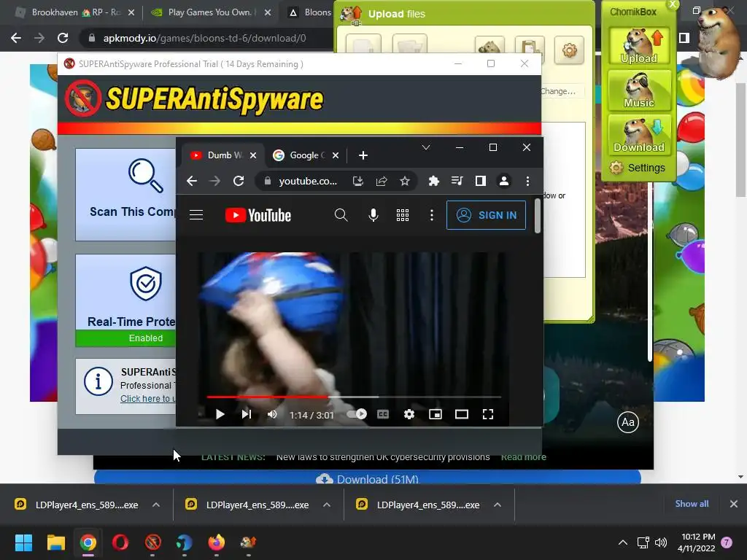This screenshot has height=560, width=747.
Task: Switch video to theater mode
Action: (x=461, y=414)
